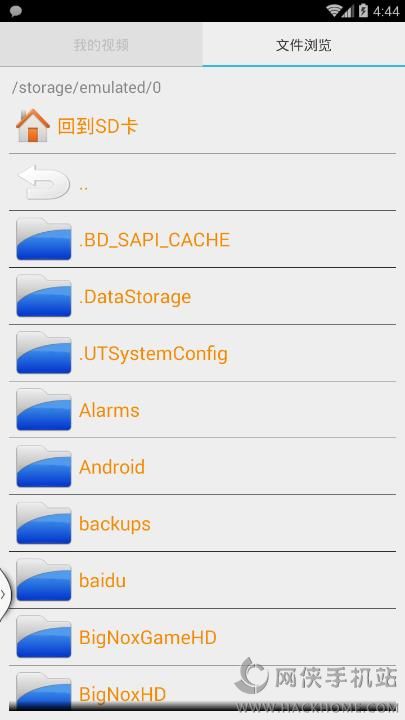405x720 pixels.
Task: Expand the side drawer chevron handle
Action: 5,595
